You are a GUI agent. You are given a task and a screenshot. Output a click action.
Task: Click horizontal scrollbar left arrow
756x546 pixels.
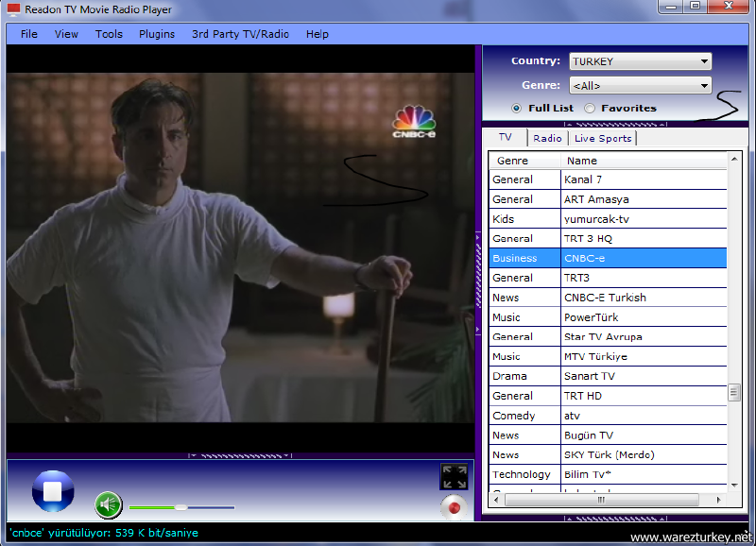click(496, 501)
